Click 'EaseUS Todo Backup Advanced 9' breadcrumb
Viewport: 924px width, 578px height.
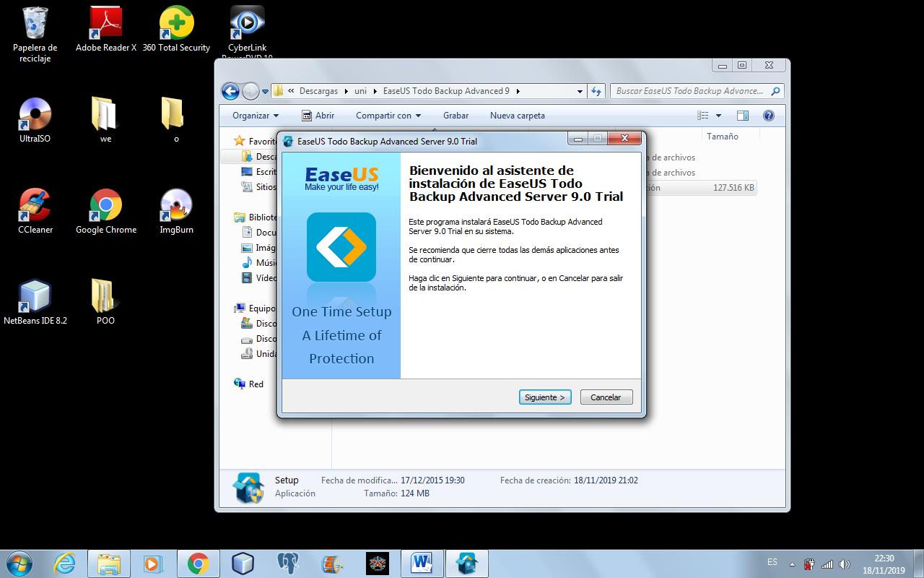(446, 91)
